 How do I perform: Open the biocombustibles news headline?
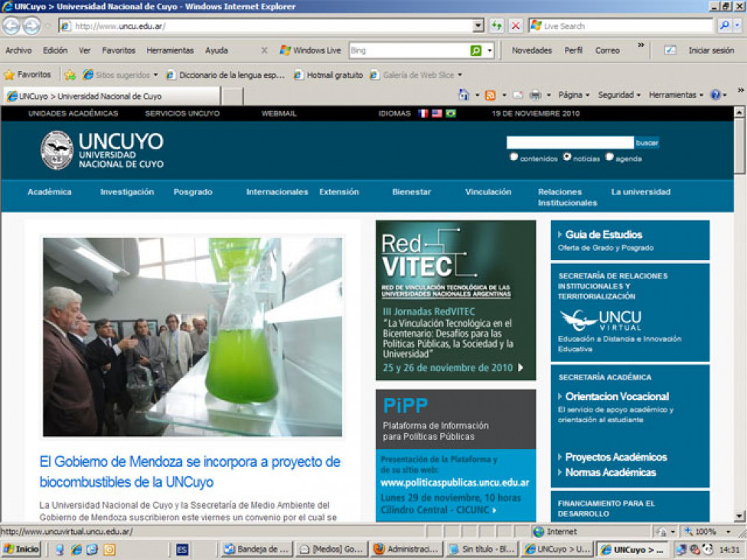tap(190, 471)
